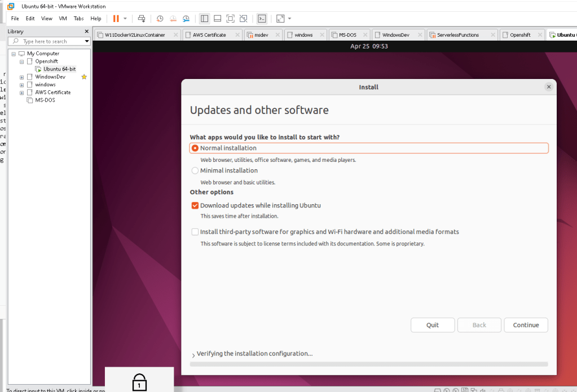
Task: Expand the windows folder node
Action: (x=21, y=85)
